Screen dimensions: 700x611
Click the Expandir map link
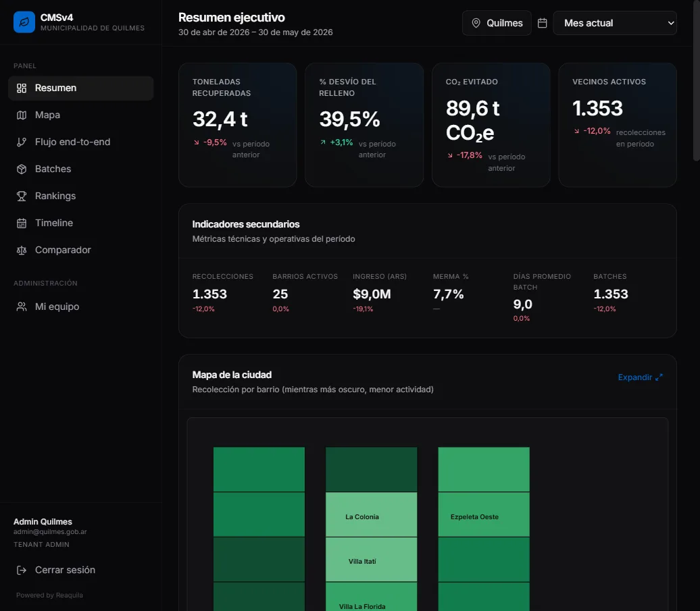[640, 377]
